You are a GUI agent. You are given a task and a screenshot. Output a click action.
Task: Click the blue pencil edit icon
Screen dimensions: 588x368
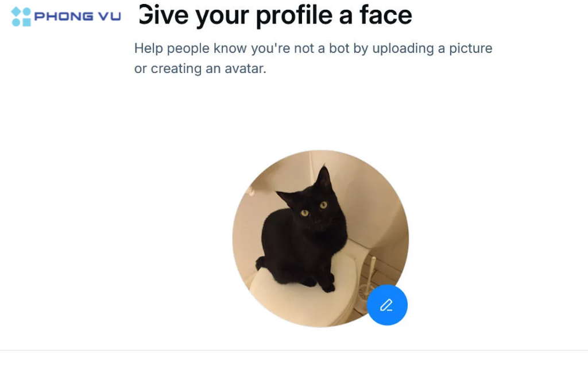(387, 305)
